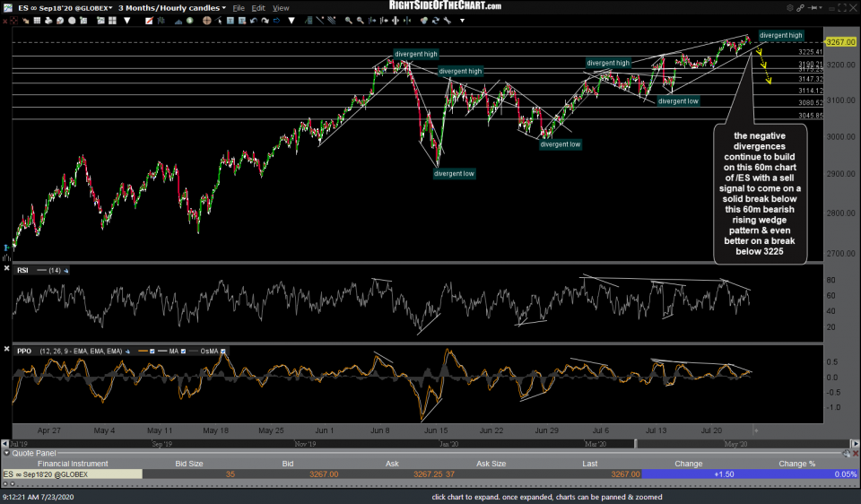
Task: Click the Ask value 3267.25 cell
Action: [x=427, y=474]
